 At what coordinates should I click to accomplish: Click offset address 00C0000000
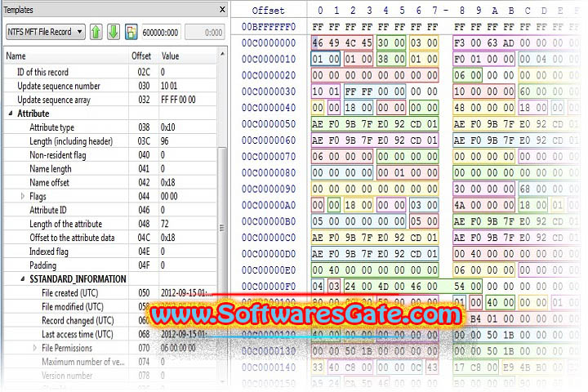coord(269,42)
